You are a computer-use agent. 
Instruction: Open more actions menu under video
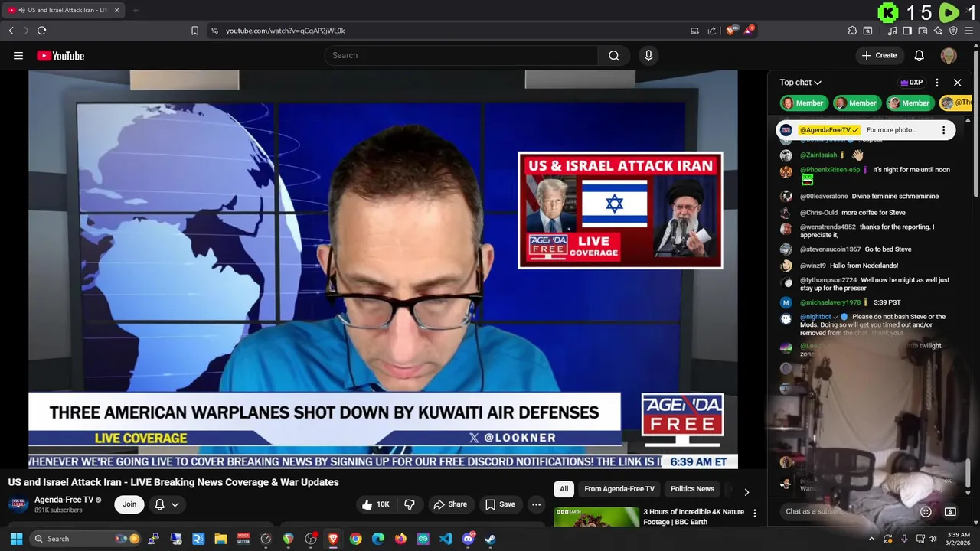click(x=536, y=504)
